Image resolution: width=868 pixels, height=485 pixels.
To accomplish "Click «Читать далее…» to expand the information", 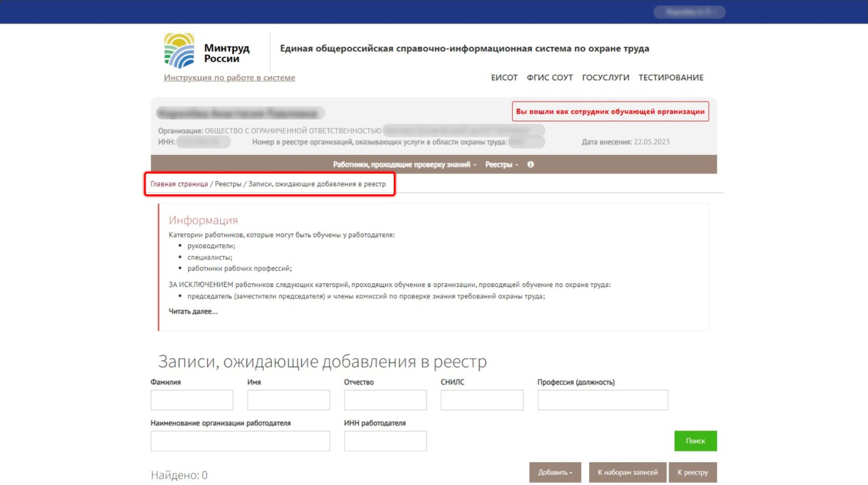I will (193, 311).
